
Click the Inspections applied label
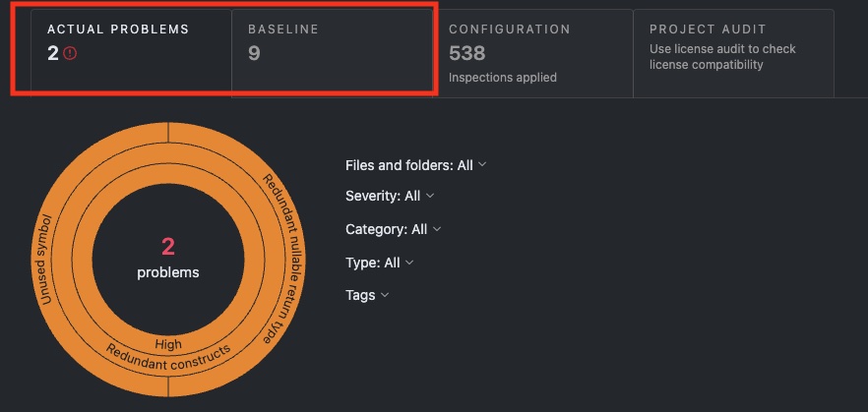coord(502,77)
